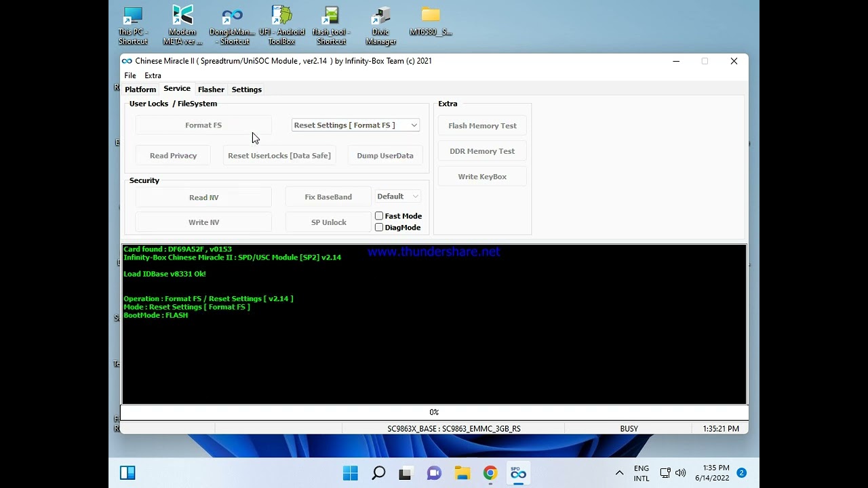Click 'Load IDBase v8331 Ok!' log line
868x488 pixels.
tap(165, 274)
